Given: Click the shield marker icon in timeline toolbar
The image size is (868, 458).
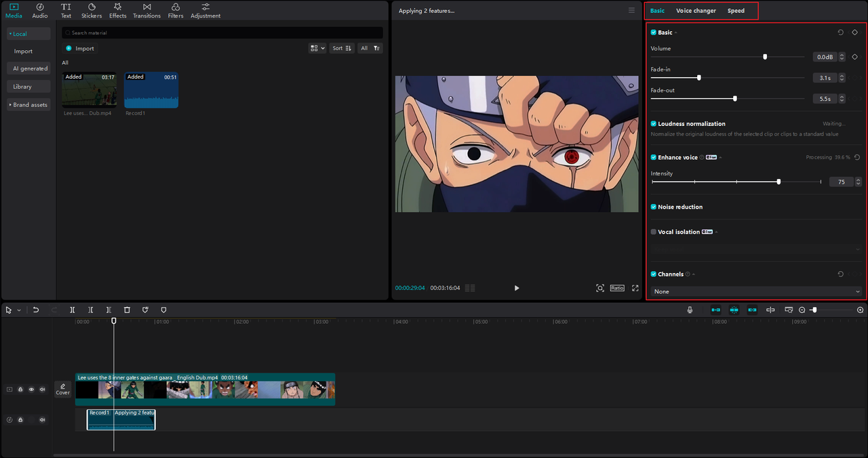Looking at the screenshot, I should pos(163,310).
